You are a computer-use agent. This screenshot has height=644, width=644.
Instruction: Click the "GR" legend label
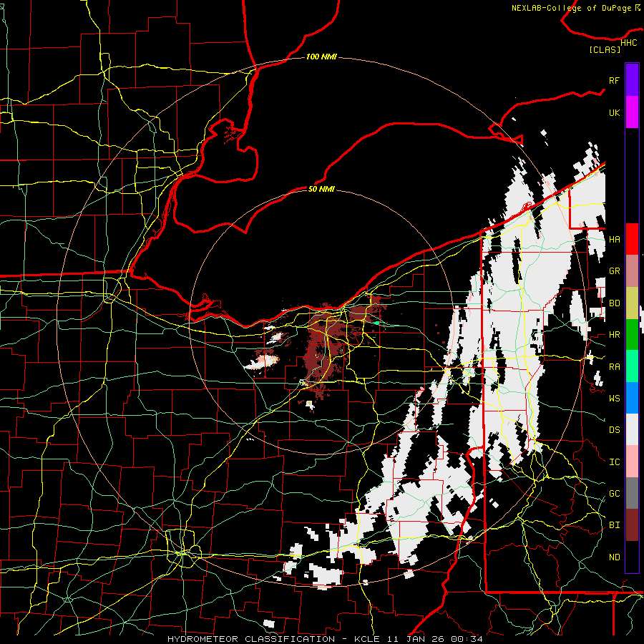click(x=614, y=271)
